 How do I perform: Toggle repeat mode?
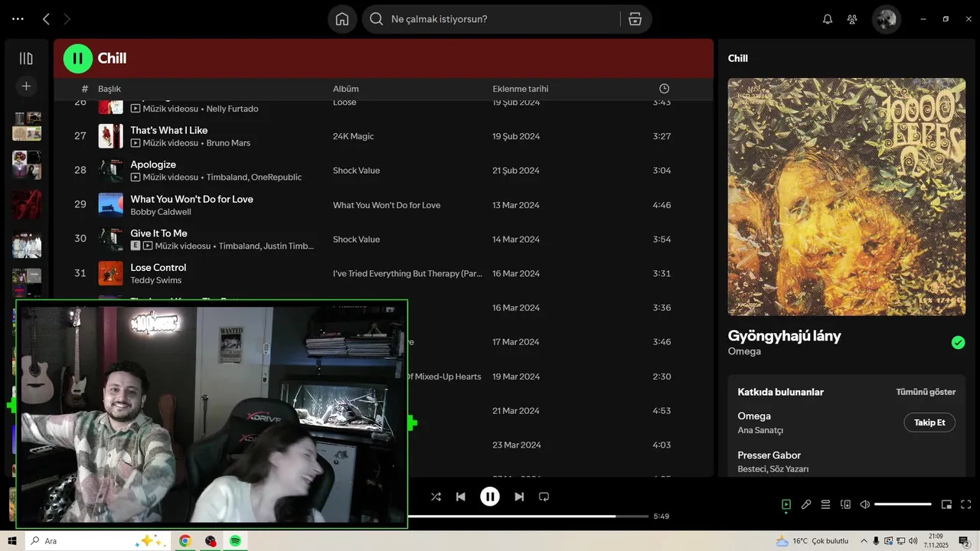pyautogui.click(x=544, y=497)
